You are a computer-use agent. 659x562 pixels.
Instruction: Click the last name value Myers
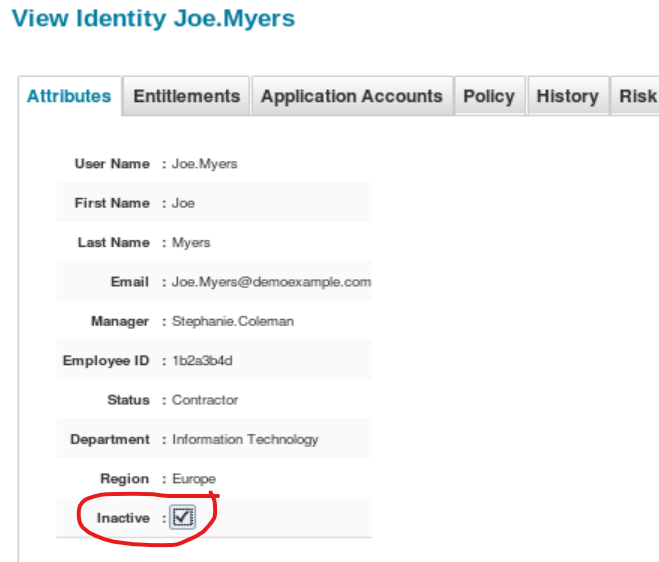point(191,243)
